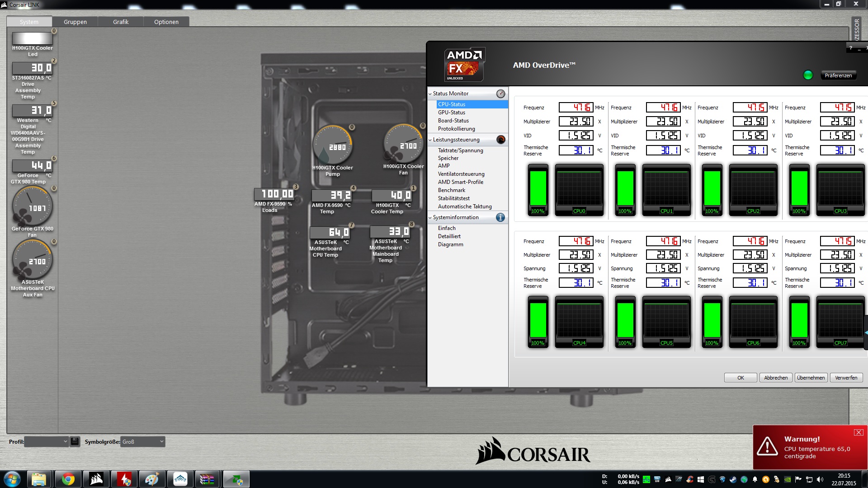
Task: Open the Präferenzen button
Action: 838,75
